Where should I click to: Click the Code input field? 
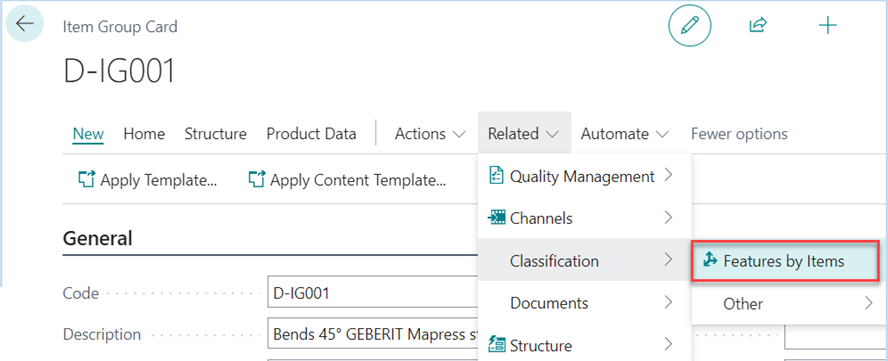tap(373, 293)
